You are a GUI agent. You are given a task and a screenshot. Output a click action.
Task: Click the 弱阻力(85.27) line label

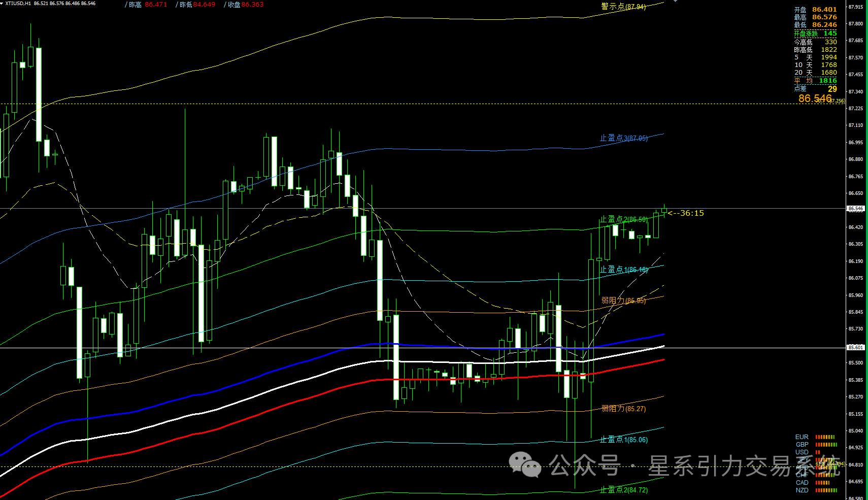click(623, 409)
